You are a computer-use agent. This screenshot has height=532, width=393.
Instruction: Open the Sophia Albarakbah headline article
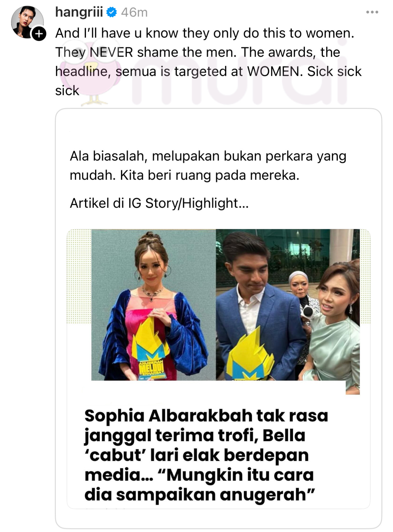[x=206, y=455]
